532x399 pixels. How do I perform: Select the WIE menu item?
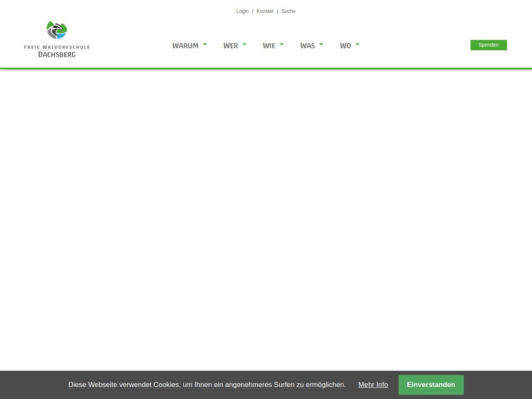pos(269,46)
